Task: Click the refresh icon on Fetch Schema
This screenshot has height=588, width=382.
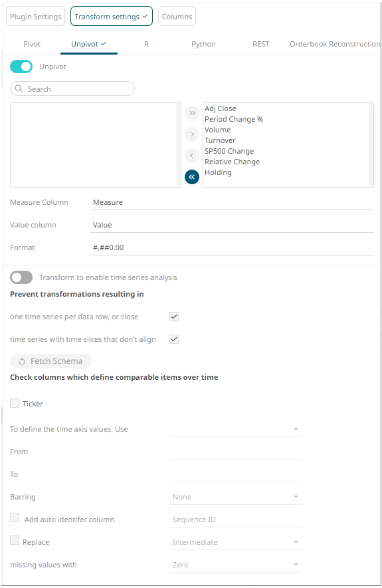Action: tap(22, 361)
